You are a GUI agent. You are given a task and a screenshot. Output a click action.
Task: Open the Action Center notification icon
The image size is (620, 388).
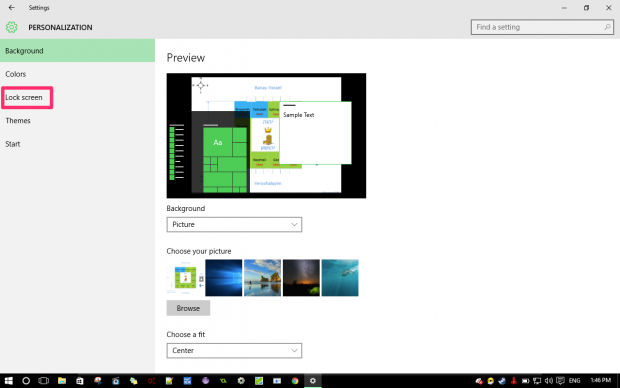pos(560,381)
